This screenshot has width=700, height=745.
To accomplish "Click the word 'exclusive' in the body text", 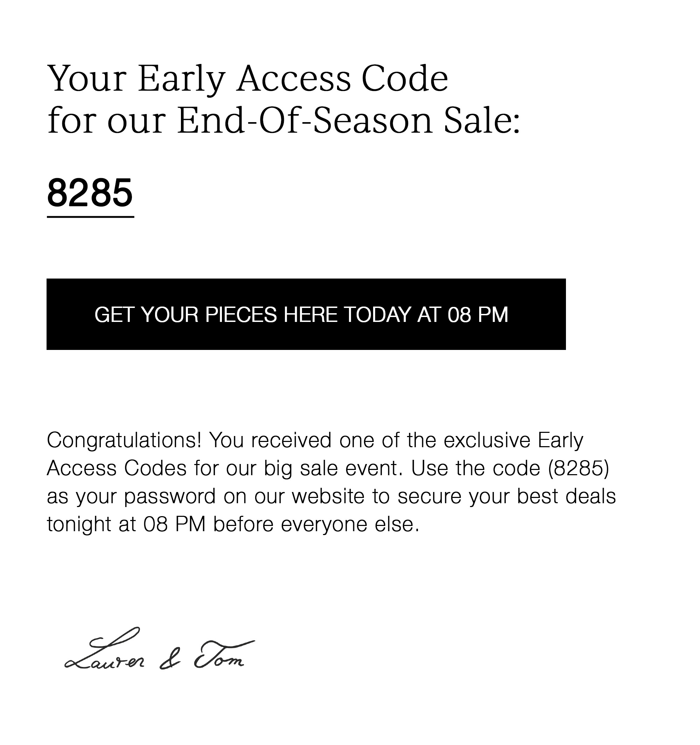I will coord(487,440).
